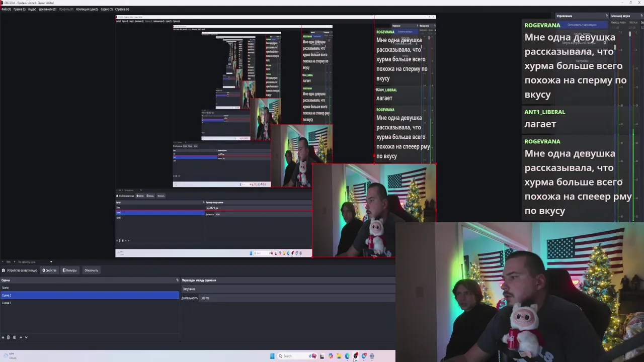Click the Windows Start button
The image size is (644, 362).
click(272, 356)
